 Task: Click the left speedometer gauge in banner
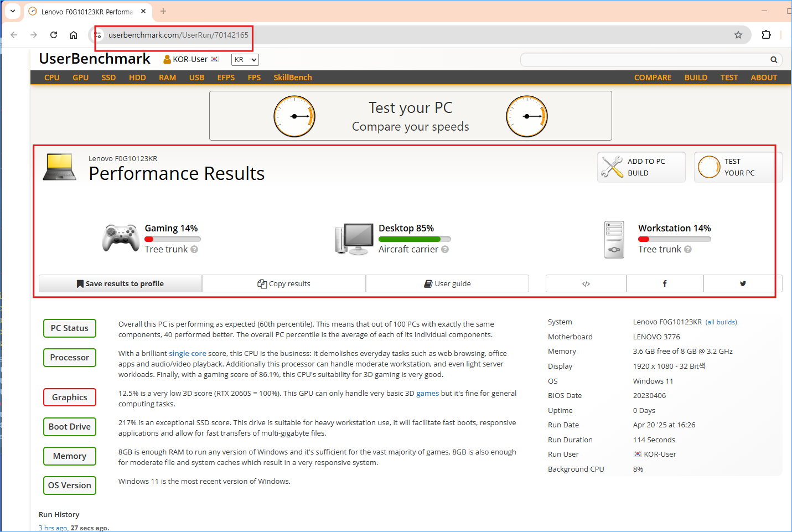coord(294,116)
